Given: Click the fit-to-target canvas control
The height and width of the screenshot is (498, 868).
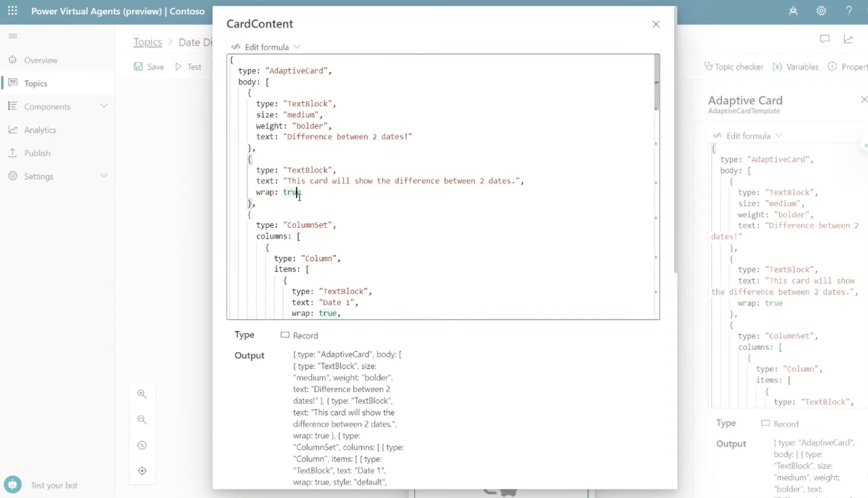Looking at the screenshot, I should (x=141, y=470).
